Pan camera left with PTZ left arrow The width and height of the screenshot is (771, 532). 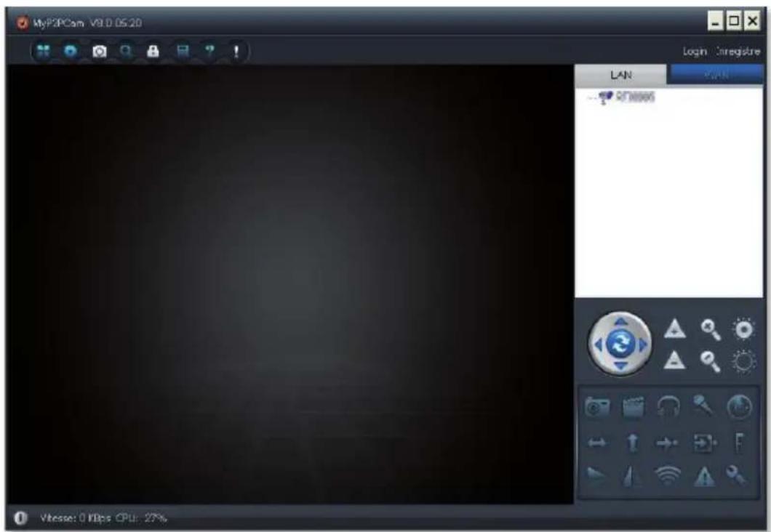point(598,344)
